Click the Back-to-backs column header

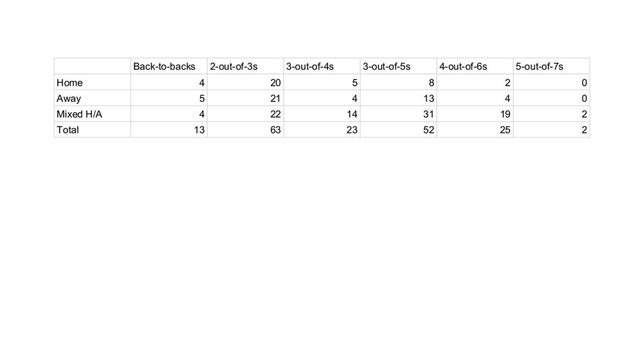[x=164, y=67]
